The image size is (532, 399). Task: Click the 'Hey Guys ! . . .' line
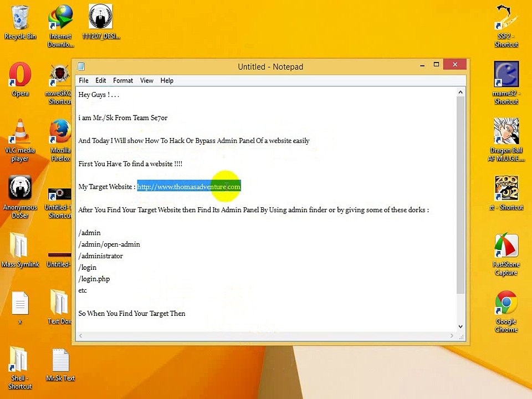pyautogui.click(x=99, y=95)
